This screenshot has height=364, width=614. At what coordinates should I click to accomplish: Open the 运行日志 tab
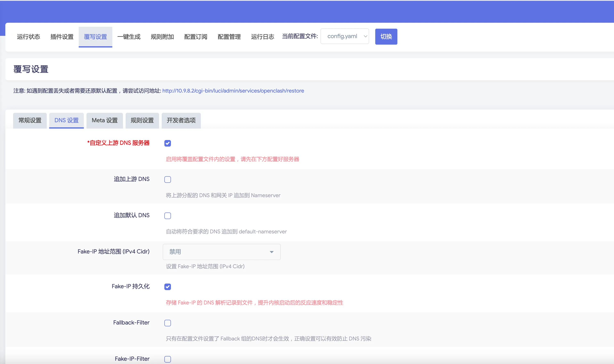(x=262, y=37)
